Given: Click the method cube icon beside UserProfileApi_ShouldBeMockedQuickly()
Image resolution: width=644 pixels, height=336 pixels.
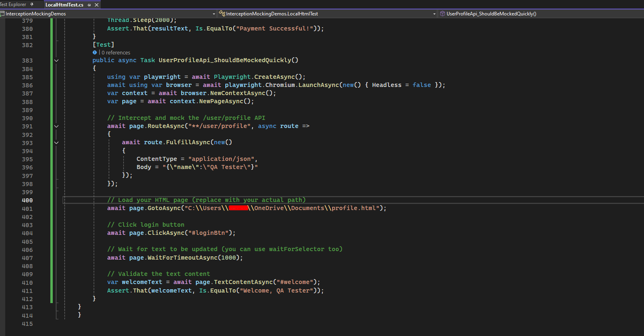Looking at the screenshot, I should pos(442,13).
